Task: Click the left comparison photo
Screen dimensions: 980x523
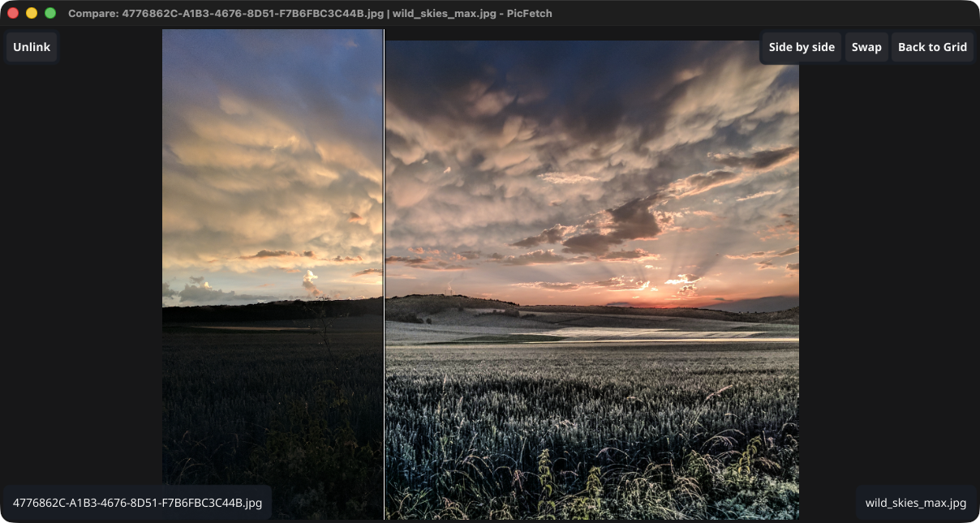Action: coord(273,274)
